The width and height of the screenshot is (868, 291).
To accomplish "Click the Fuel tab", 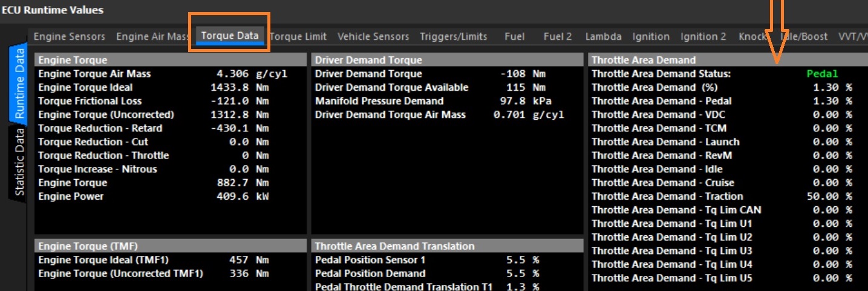I will pyautogui.click(x=514, y=36).
